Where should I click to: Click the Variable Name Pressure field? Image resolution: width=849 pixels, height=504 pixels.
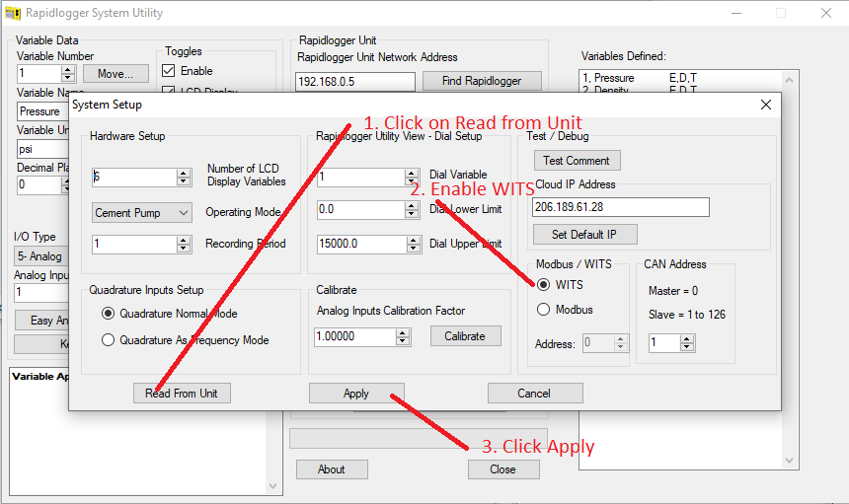coord(43,111)
